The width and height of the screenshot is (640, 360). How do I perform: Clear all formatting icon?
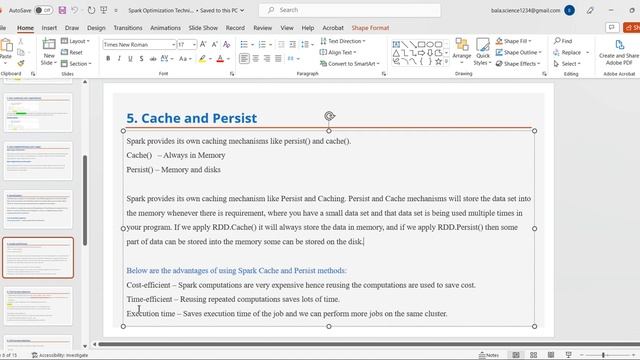click(x=227, y=44)
